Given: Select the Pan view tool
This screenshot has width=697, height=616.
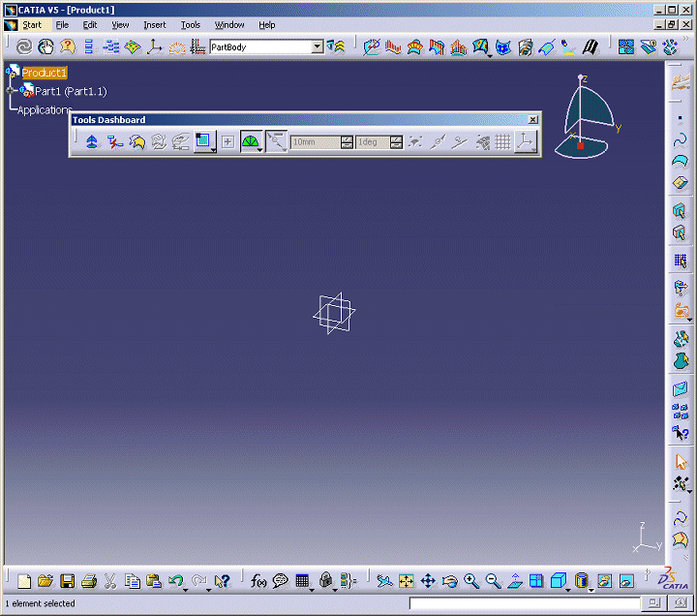Looking at the screenshot, I should pos(428,581).
